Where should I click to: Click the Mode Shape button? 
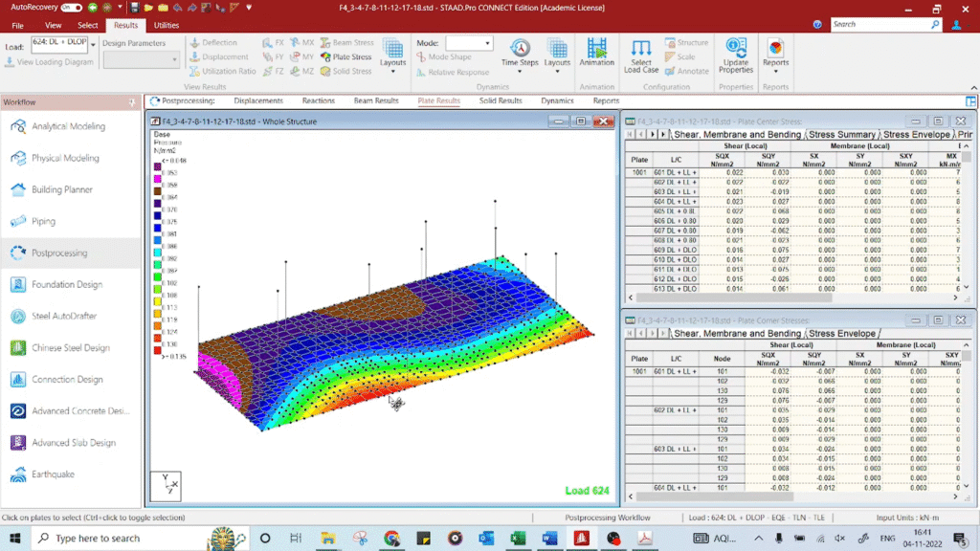(x=444, y=56)
